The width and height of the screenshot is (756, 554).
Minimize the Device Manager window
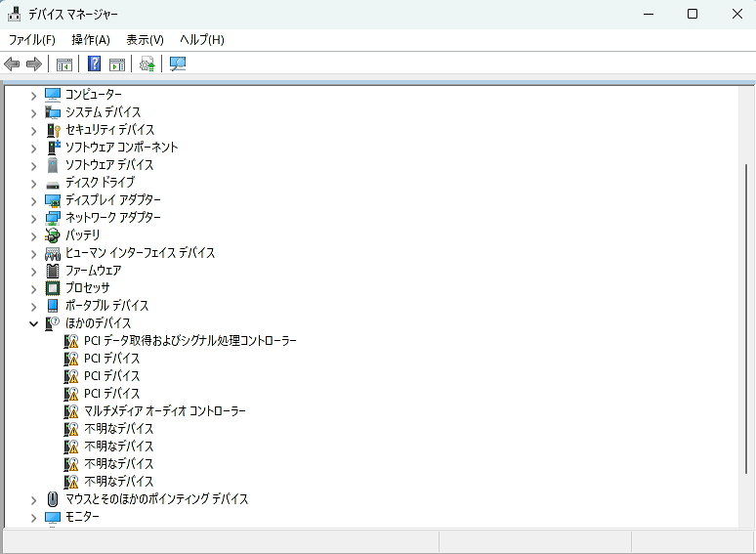click(649, 14)
